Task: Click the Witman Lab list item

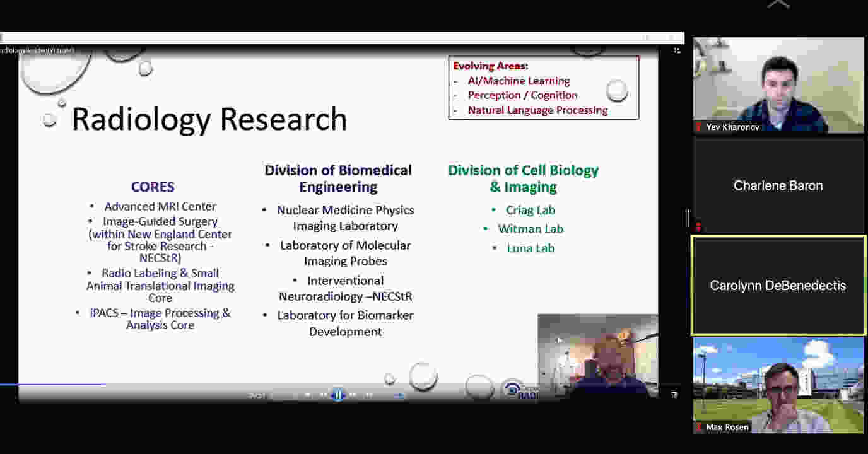Action: click(531, 229)
